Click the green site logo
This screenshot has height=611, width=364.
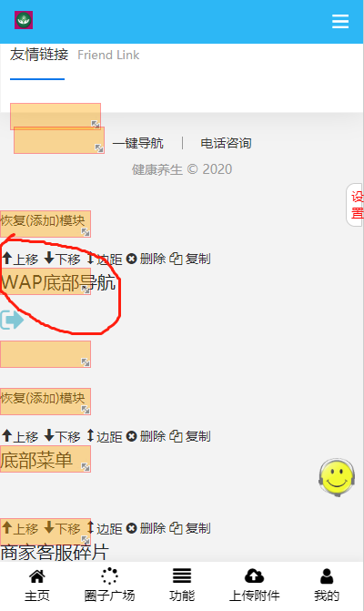tap(24, 20)
